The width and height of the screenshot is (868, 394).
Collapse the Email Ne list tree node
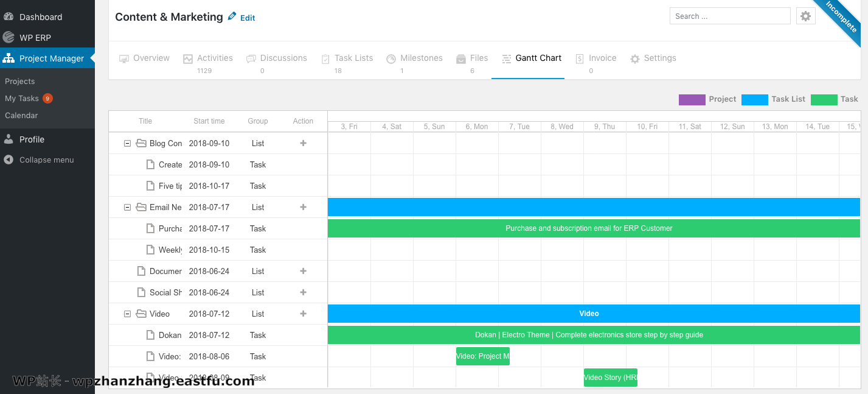[127, 208]
